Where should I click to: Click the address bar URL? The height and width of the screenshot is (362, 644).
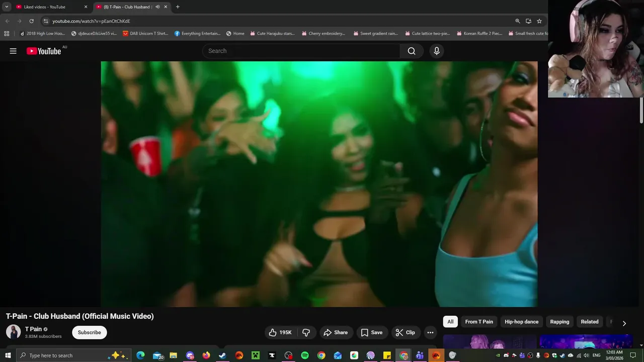[91, 21]
